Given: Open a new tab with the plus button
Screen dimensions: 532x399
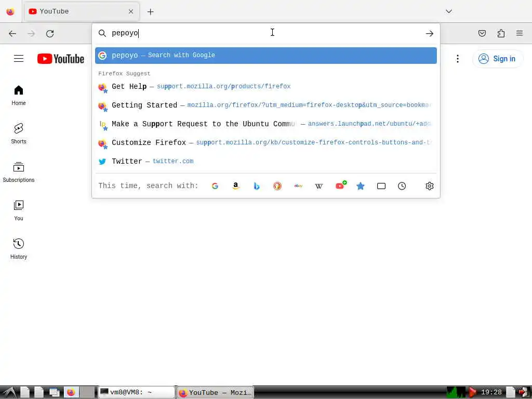Looking at the screenshot, I should coord(150,12).
